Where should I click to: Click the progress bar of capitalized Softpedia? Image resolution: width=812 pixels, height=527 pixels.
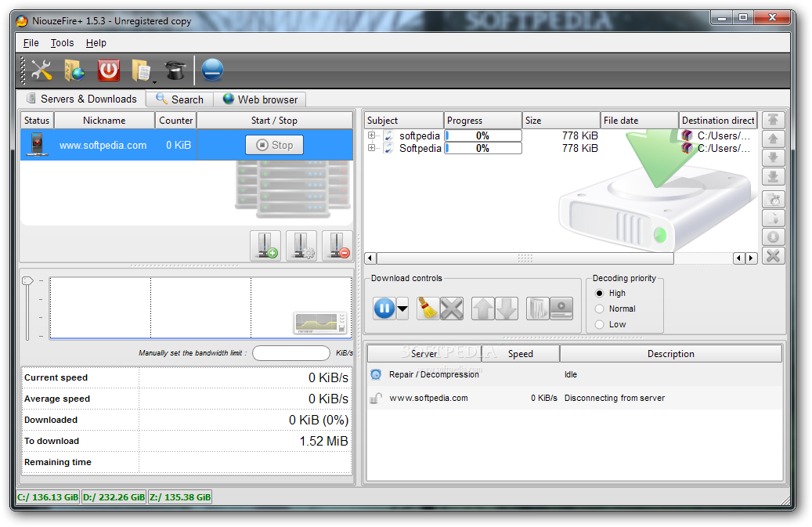pyautogui.click(x=482, y=148)
